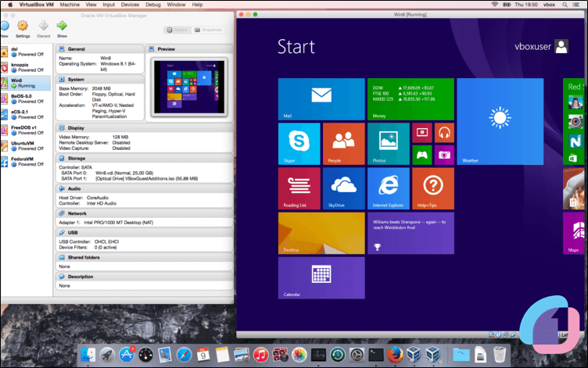Open the Money tile in Win8
This screenshot has height=368, width=588.
click(x=411, y=99)
